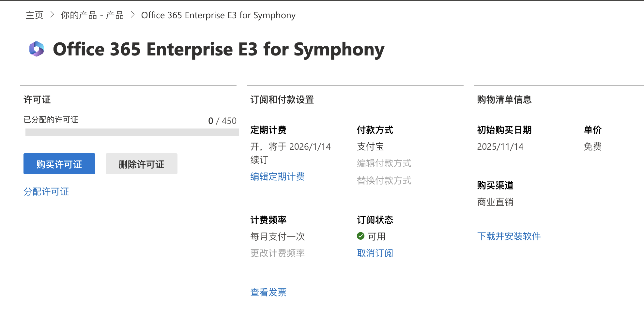Image resolution: width=644 pixels, height=332 pixels.
Task: Select the Office 365 Enterprise E3 breadcrumb entry
Action: pos(218,15)
